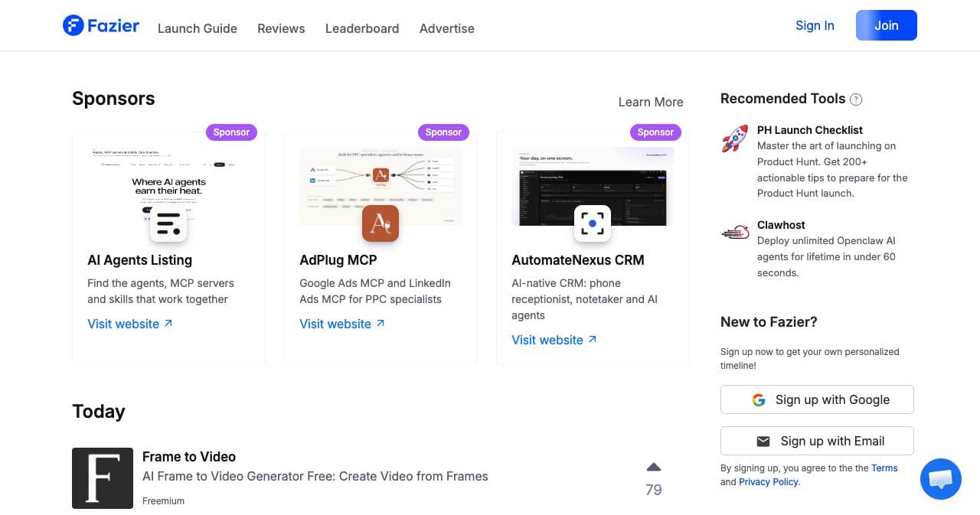This screenshot has height=515, width=980.
Task: Click the help icon beside Recomended Tools
Action: click(x=856, y=99)
